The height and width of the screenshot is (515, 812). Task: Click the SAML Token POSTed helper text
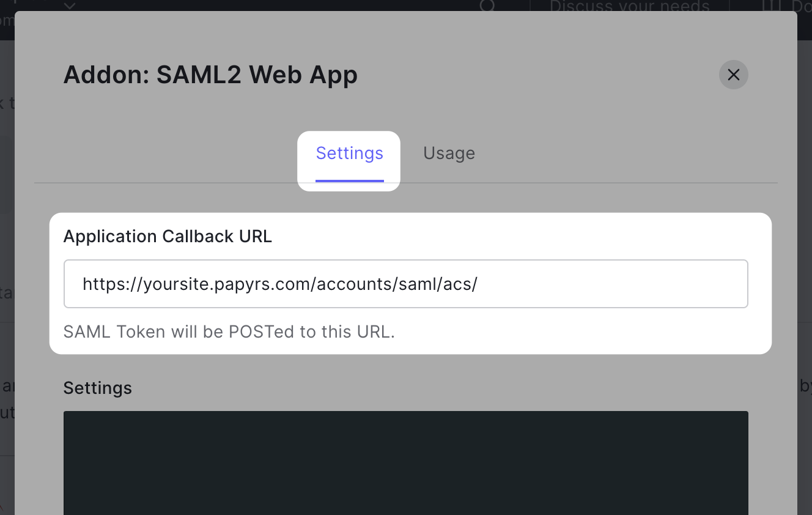coord(229,332)
